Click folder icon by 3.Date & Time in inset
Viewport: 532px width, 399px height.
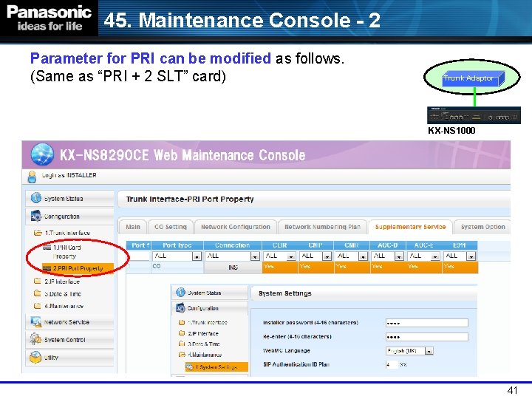coord(182,344)
